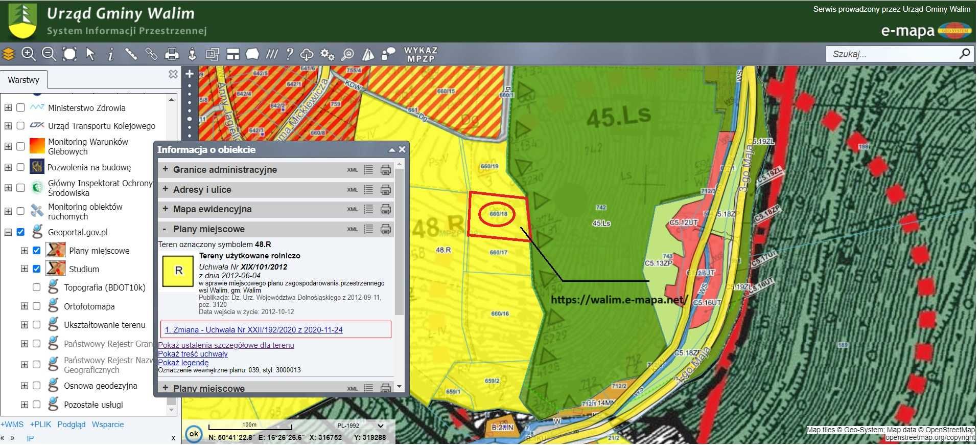Print the expanded Plany miejscowe section
Screen dimensions: 980x445
[386, 229]
